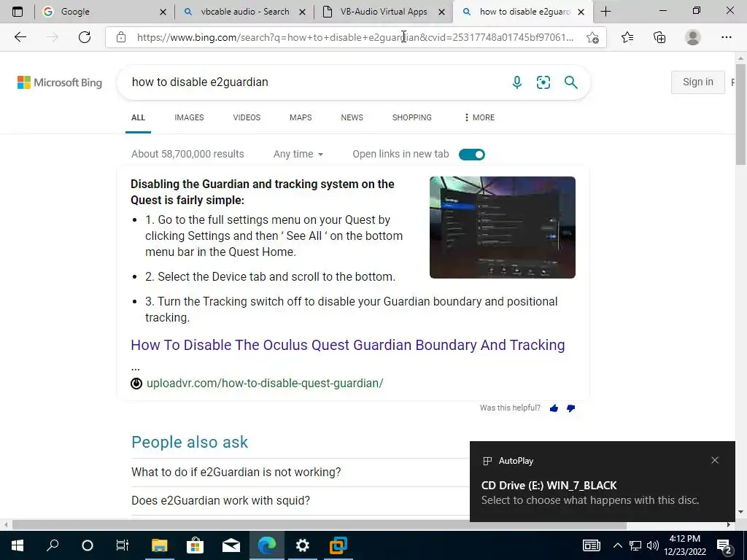Open Task View
The height and width of the screenshot is (560, 747).
123,545
